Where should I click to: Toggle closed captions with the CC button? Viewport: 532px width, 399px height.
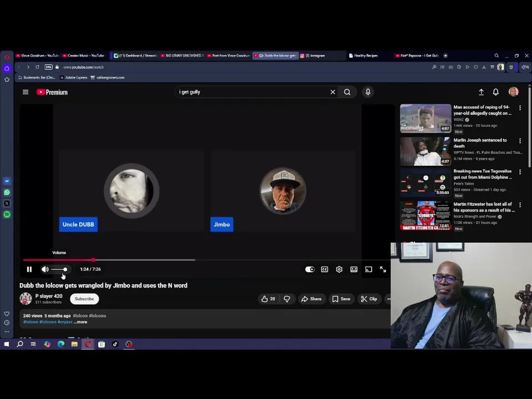(324, 269)
